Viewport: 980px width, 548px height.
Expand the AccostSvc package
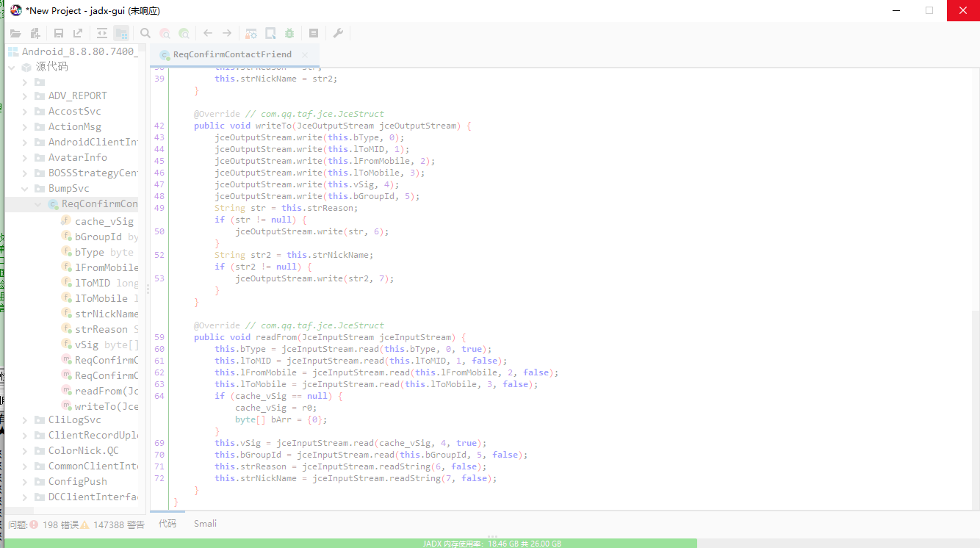pyautogui.click(x=25, y=112)
